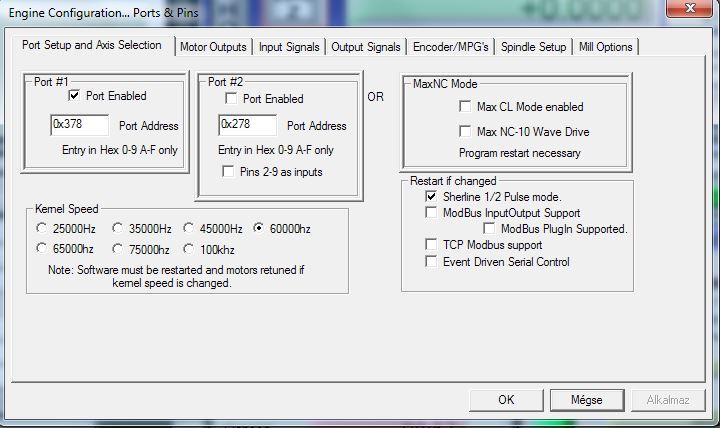Select Port Setup and Axis Selection tab

92,45
